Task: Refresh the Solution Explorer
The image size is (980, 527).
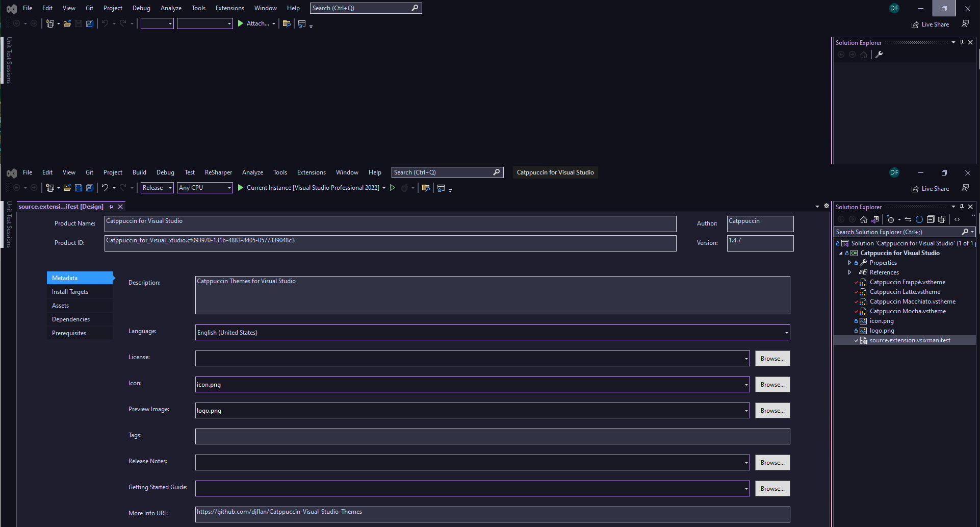Action: (x=919, y=219)
